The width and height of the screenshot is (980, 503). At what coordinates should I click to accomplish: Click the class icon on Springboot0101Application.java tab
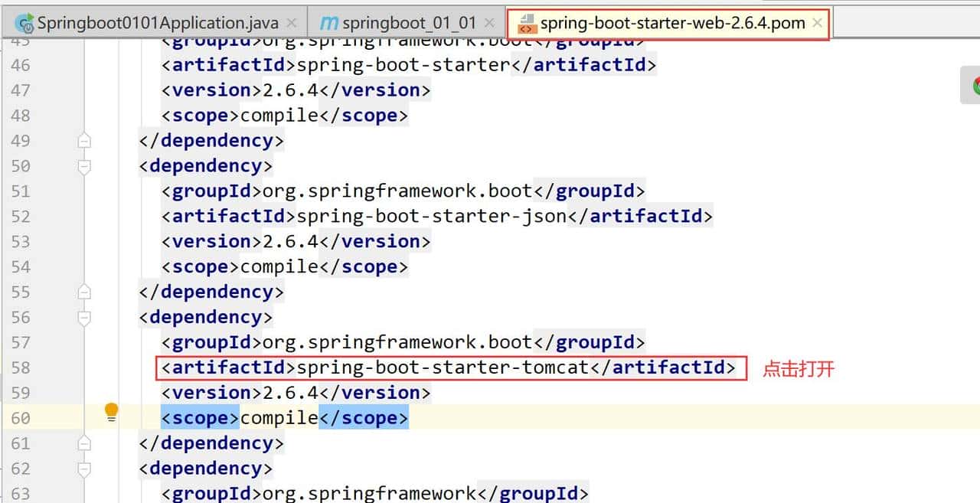24,22
